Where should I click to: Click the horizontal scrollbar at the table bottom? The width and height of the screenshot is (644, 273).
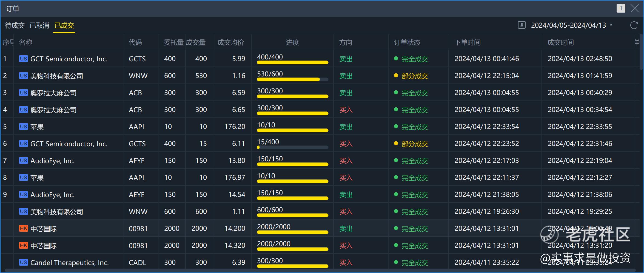pyautogui.click(x=320, y=271)
